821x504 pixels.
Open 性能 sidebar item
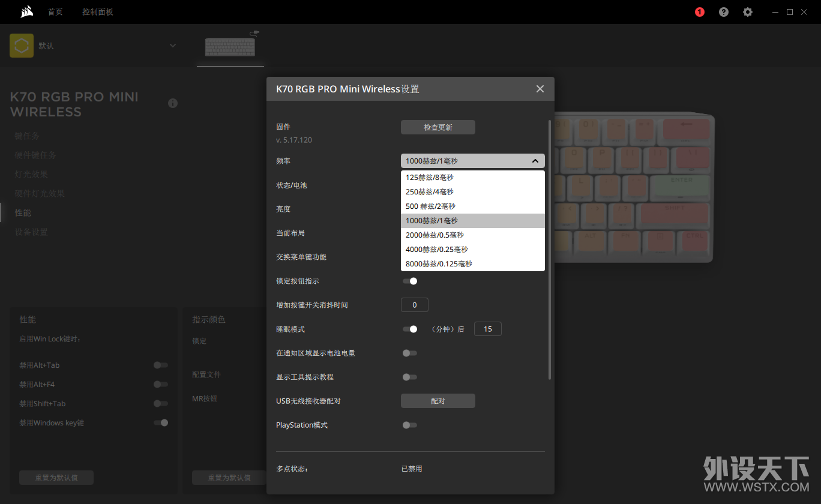click(x=23, y=213)
